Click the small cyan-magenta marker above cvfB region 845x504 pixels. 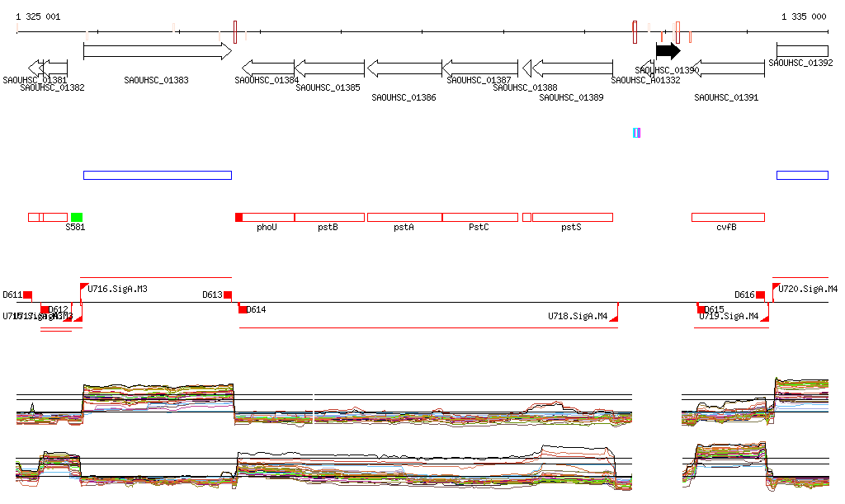[x=636, y=133]
